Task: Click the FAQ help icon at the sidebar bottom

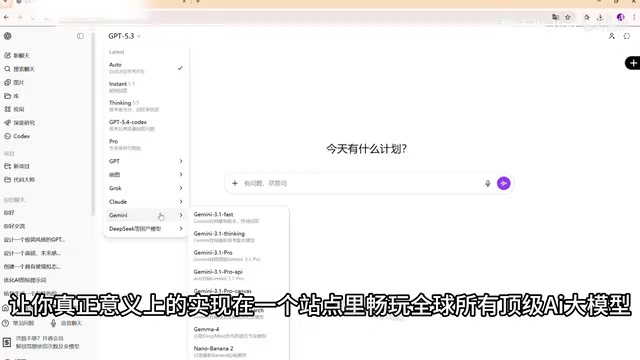Action: tap(6, 323)
